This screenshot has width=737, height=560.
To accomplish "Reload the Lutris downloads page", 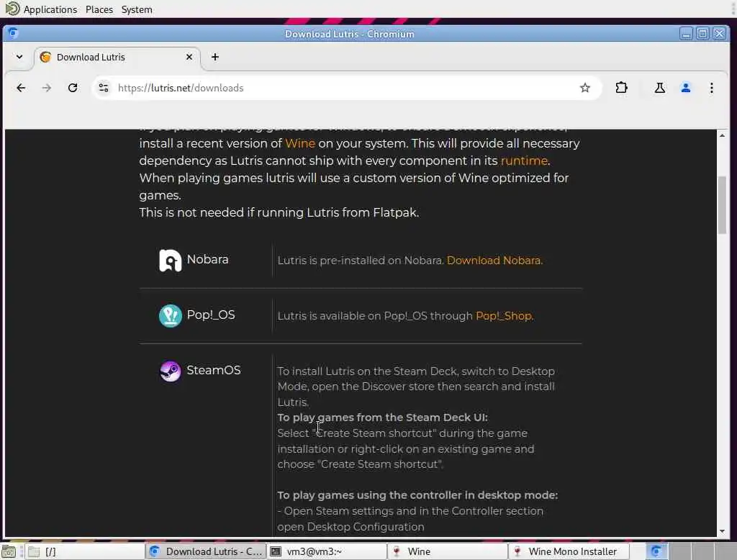I will (73, 88).
